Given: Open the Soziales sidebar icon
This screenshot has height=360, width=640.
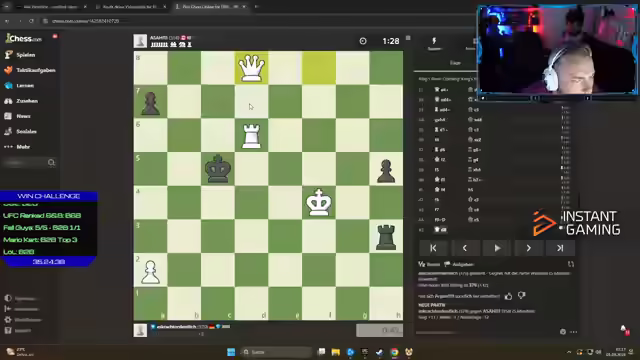Looking at the screenshot, I should tap(8, 131).
